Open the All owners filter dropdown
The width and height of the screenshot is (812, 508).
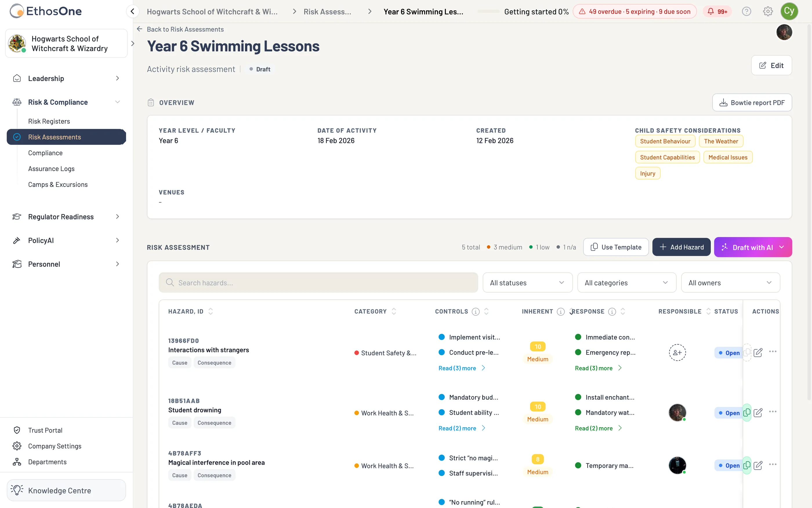[x=731, y=283]
